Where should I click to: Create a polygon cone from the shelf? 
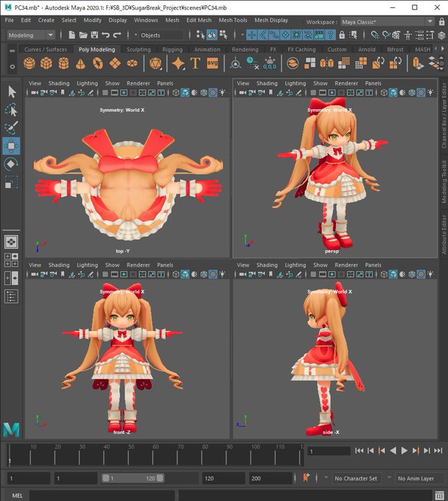pyautogui.click(x=80, y=63)
